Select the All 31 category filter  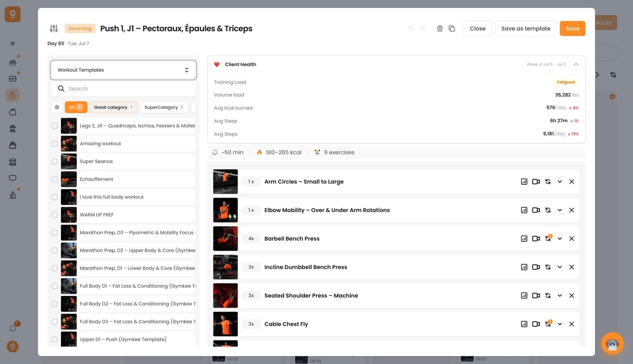[76, 107]
